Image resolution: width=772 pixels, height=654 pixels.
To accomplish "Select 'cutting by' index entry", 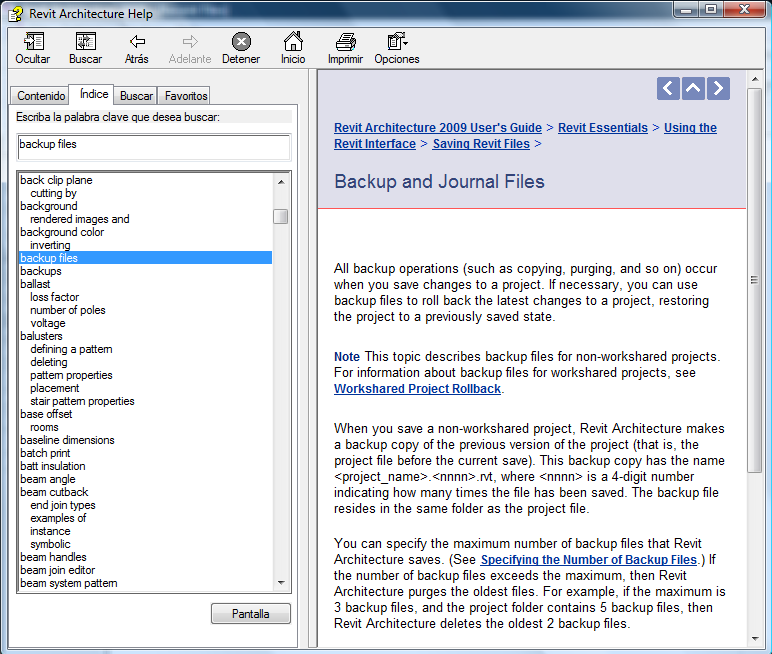I will 53,193.
